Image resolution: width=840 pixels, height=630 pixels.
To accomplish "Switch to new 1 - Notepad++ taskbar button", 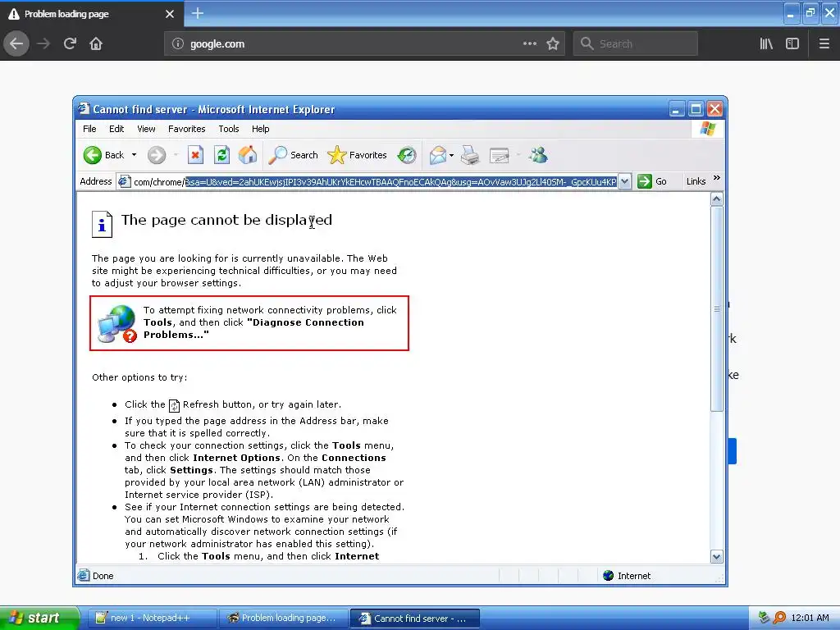I will pyautogui.click(x=152, y=619).
